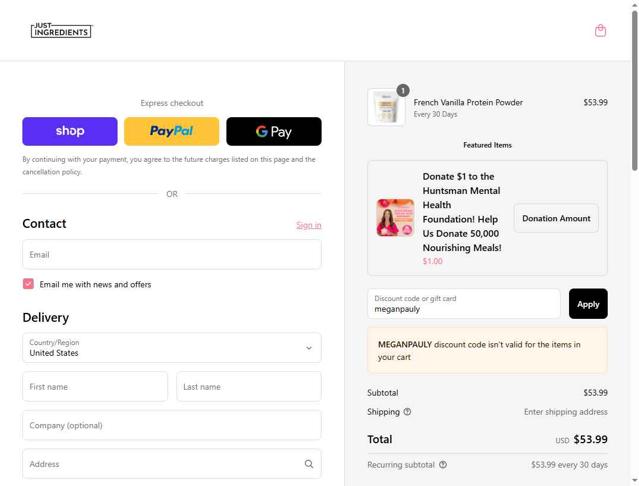Focus the First name field
This screenshot has width=639, height=486.
pyautogui.click(x=95, y=387)
